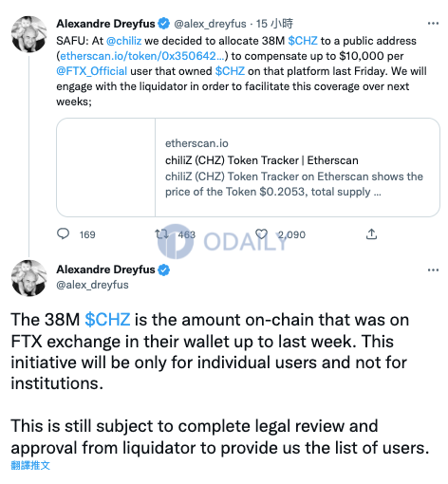Open second Alexandre Dreyfus profile picture

tap(28, 278)
